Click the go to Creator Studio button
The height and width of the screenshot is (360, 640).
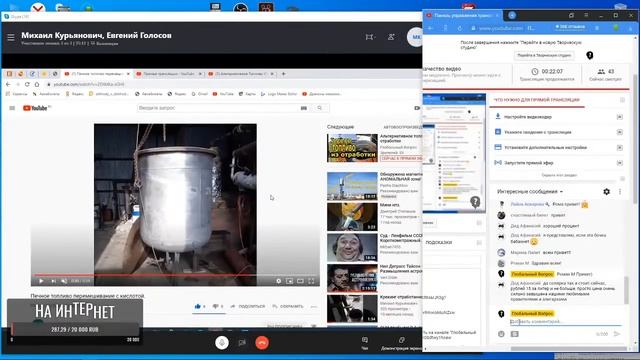(x=544, y=55)
